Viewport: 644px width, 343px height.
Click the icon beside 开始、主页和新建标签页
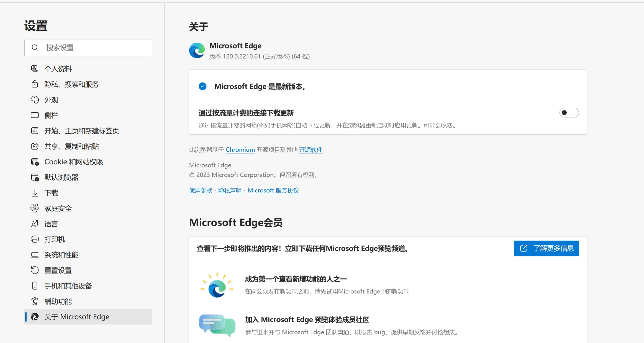(x=35, y=131)
